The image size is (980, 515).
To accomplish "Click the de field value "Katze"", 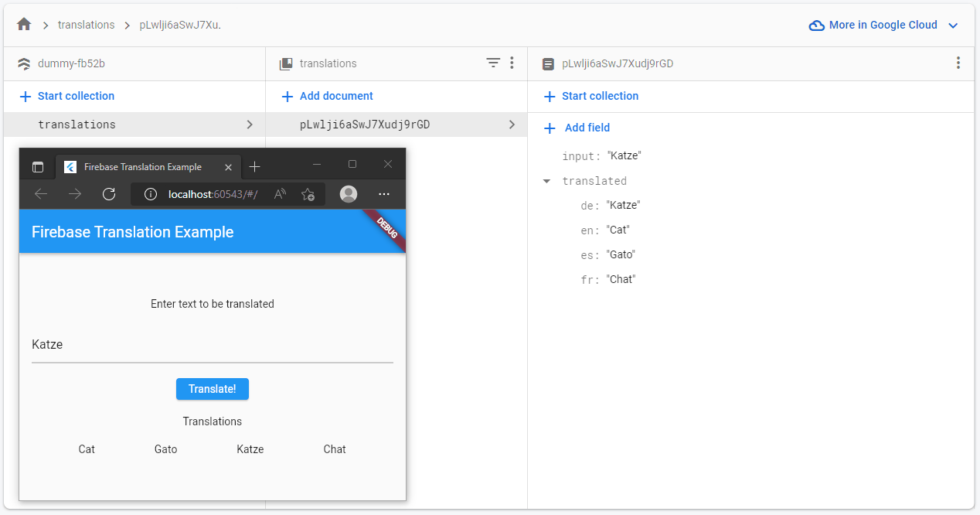I will coord(623,206).
